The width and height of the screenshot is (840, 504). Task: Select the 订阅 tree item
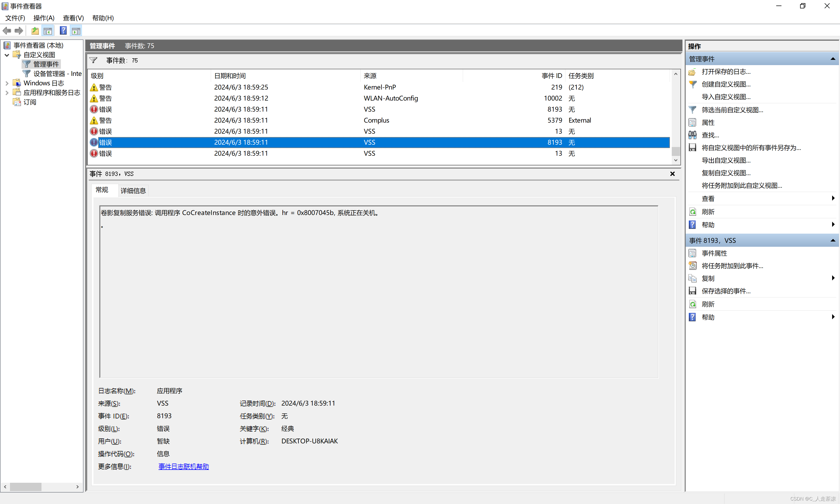coord(30,102)
